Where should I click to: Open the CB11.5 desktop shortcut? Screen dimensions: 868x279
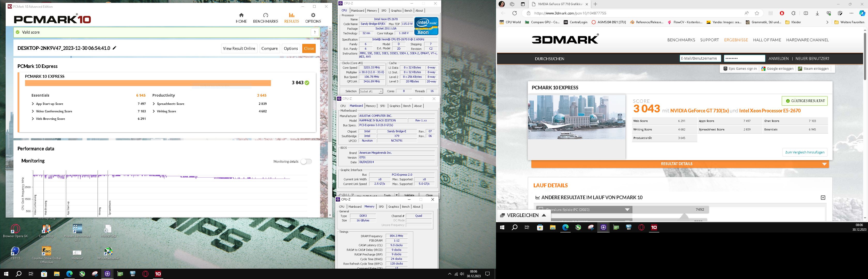[x=15, y=253]
